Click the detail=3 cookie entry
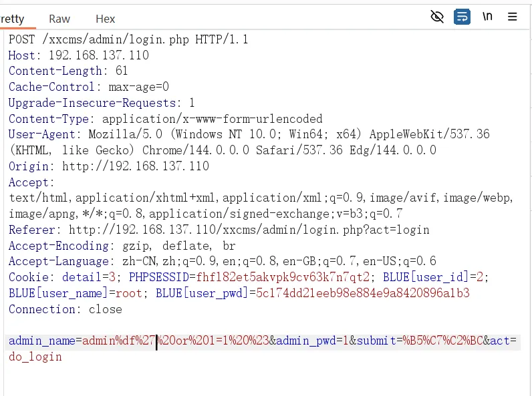Screen dimensions: 532x396 pyautogui.click(x=90, y=277)
